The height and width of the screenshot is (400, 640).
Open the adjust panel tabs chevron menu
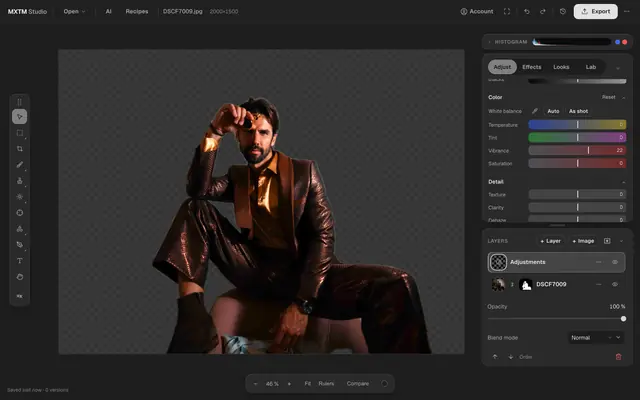618,68
